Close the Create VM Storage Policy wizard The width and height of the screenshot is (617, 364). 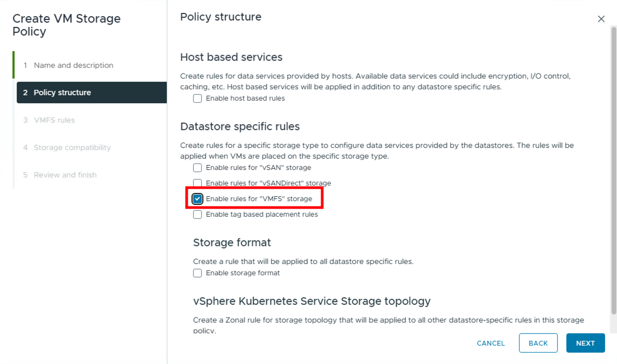[601, 19]
